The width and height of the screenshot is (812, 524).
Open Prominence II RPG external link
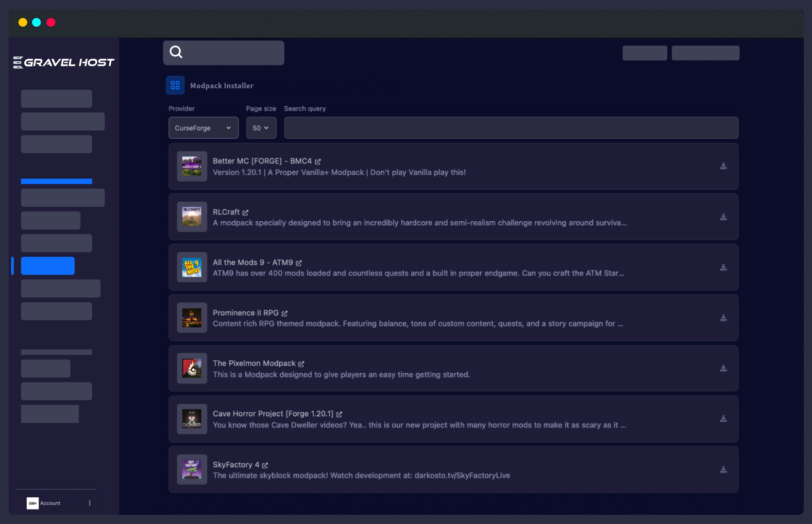pyautogui.click(x=285, y=313)
